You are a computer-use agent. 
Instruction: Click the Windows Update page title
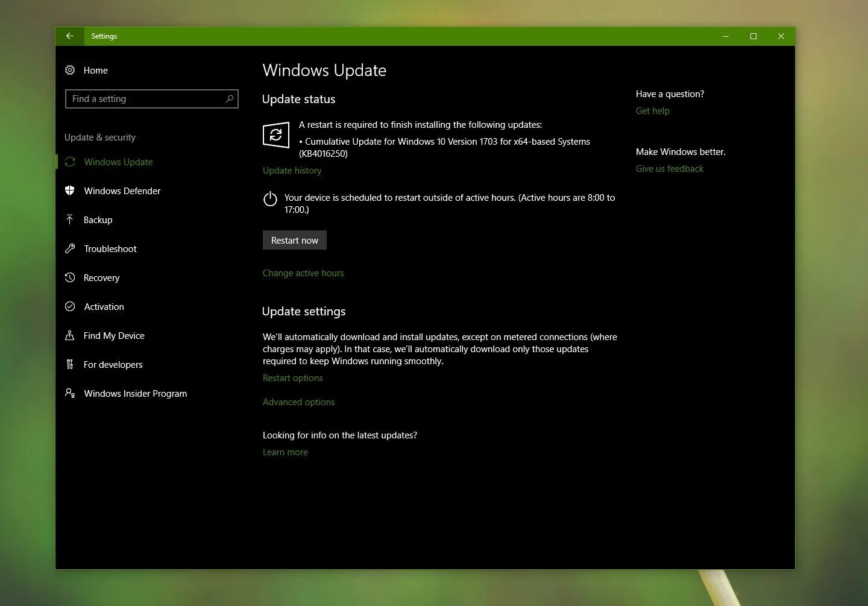tap(324, 71)
